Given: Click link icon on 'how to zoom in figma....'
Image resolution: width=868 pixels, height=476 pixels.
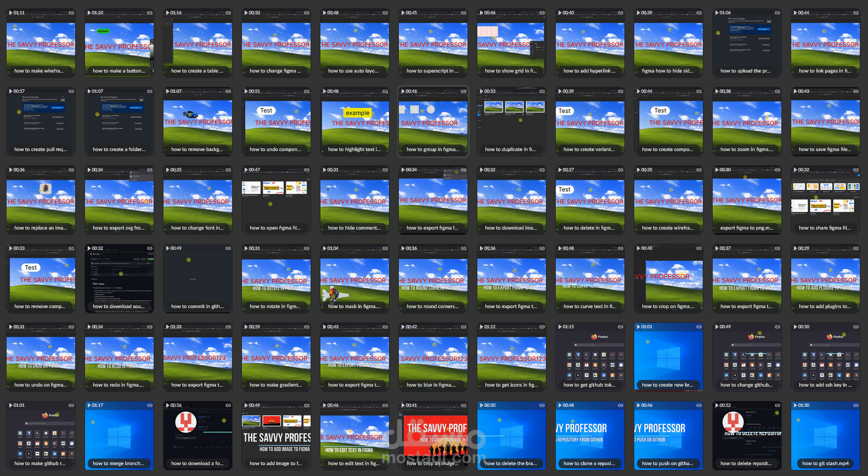Looking at the screenshot, I should [x=777, y=91].
